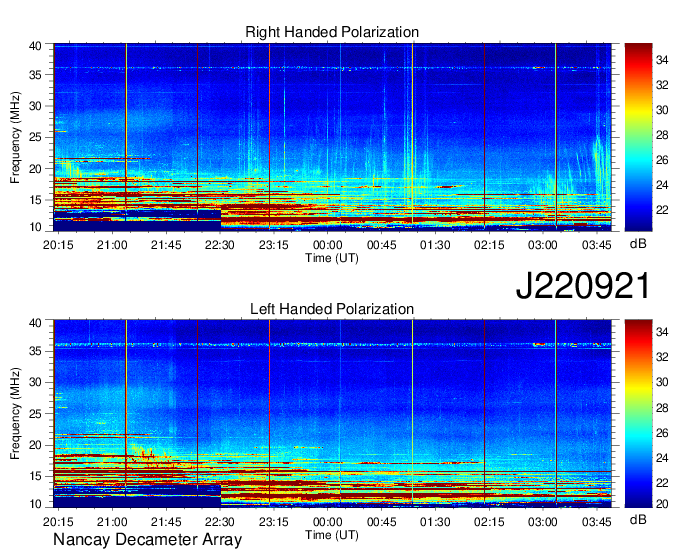Click the 20:15 time tick of right-handed plot
680x552 pixels.
pos(58,245)
